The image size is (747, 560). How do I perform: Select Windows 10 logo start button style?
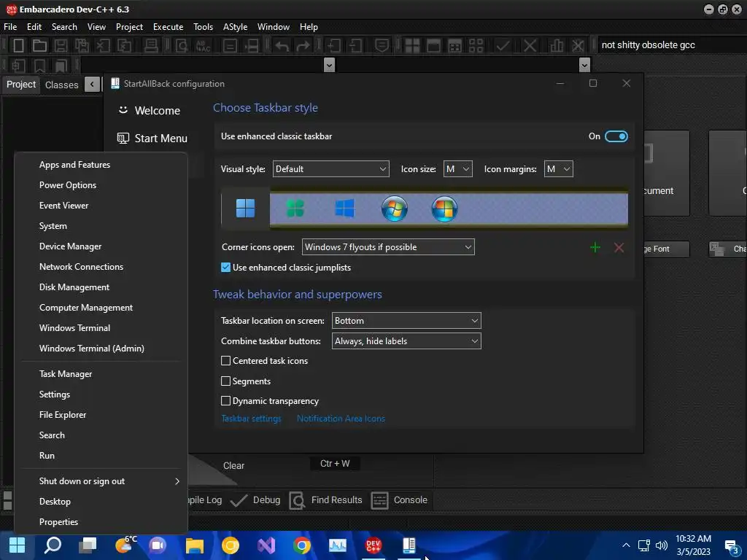coord(344,208)
